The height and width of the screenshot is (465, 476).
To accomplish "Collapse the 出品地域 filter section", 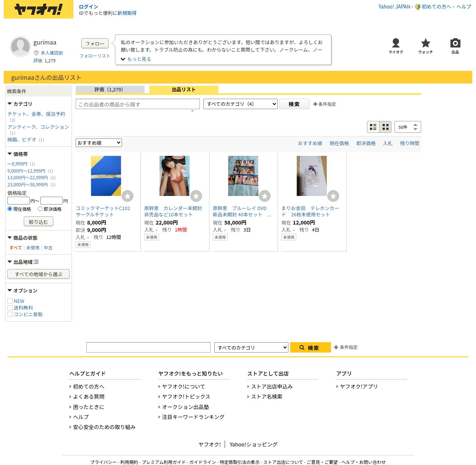I will [x=20, y=262].
